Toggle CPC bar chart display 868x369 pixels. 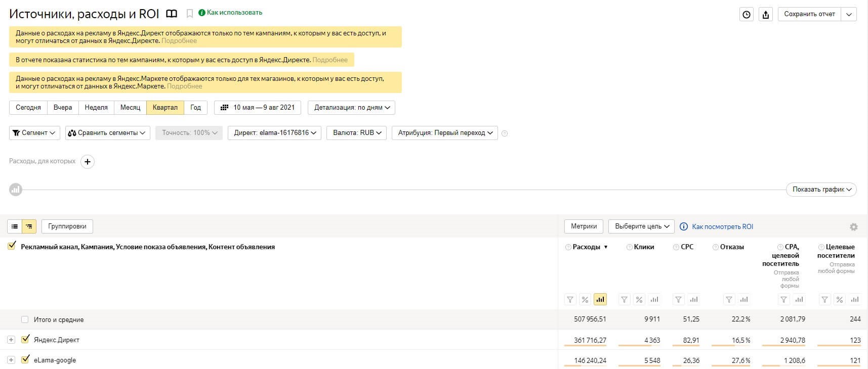[693, 300]
